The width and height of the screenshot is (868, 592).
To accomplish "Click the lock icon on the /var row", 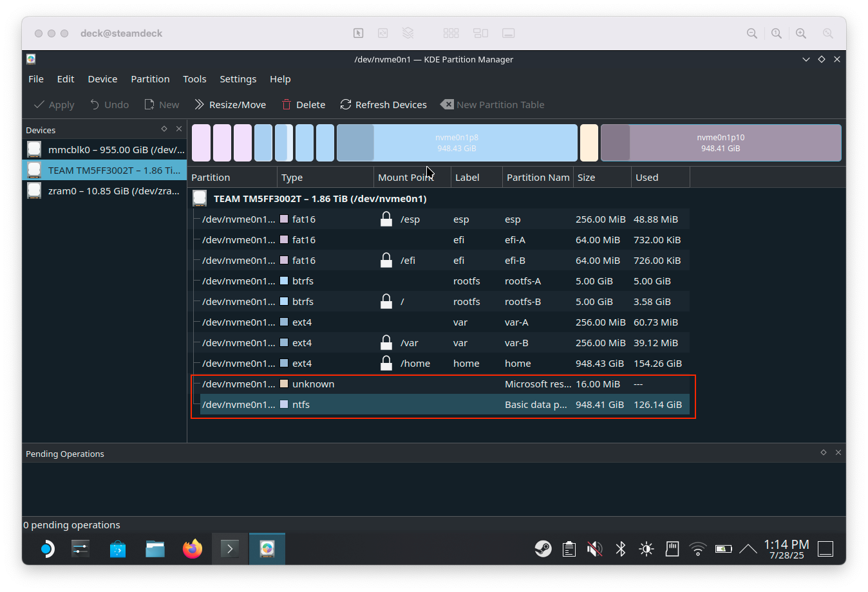I will 386,342.
